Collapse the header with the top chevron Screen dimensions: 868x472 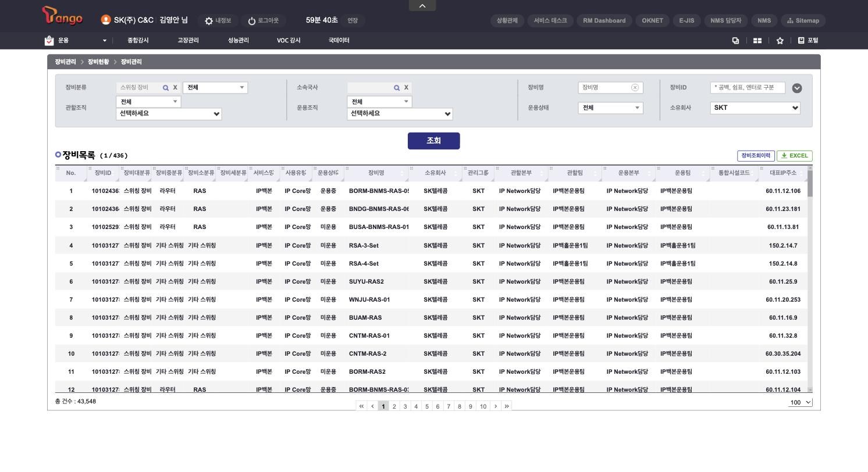pyautogui.click(x=422, y=5)
